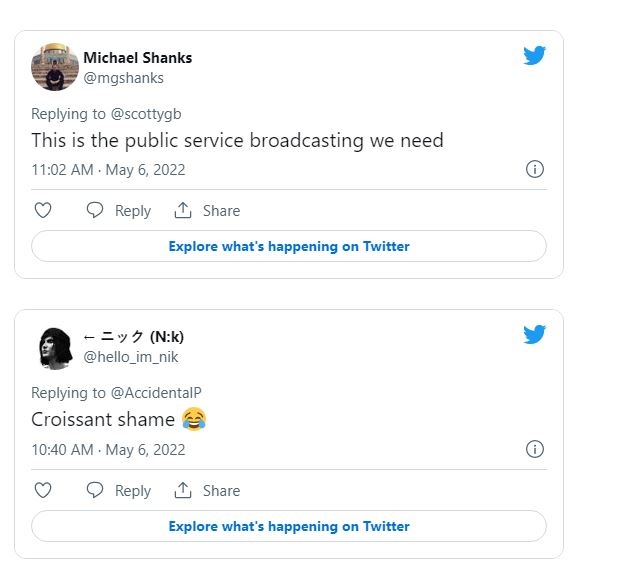Click Reply speech bubble on Croissant shame tweet
Viewport: 623px width, 561px height.
[x=95, y=490]
